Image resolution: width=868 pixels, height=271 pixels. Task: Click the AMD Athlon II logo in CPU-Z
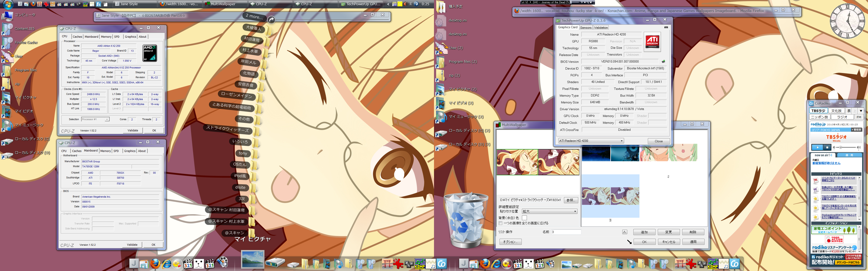(x=150, y=53)
